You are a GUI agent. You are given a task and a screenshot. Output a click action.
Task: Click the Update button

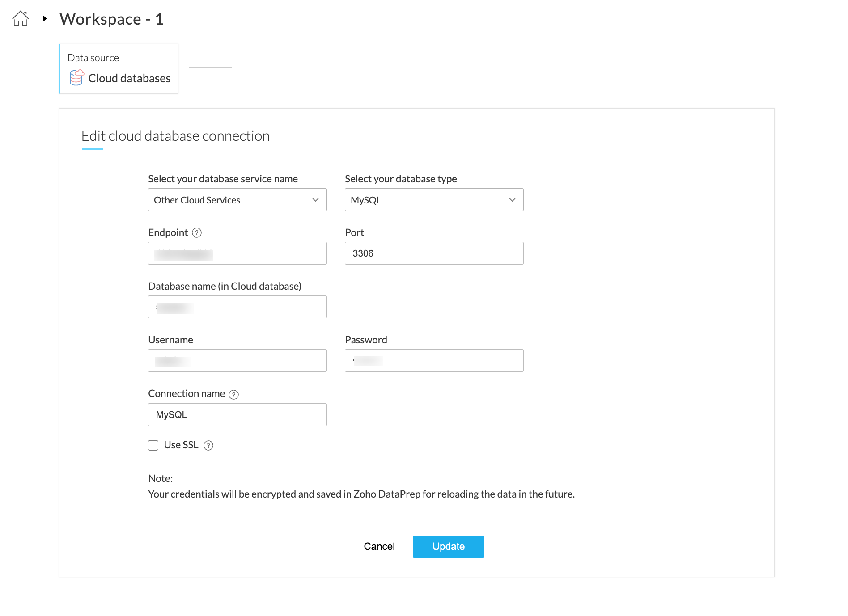click(448, 547)
